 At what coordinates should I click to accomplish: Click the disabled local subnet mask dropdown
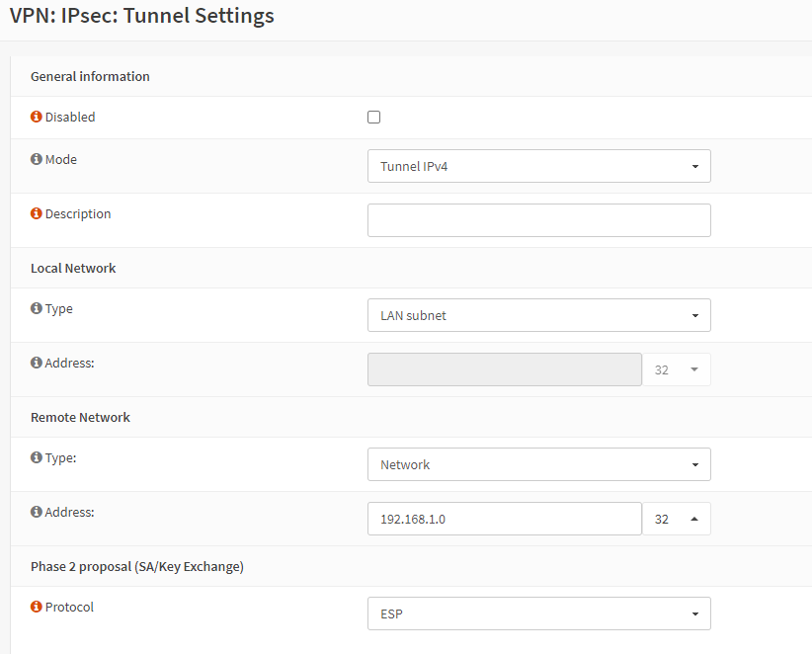tap(676, 369)
